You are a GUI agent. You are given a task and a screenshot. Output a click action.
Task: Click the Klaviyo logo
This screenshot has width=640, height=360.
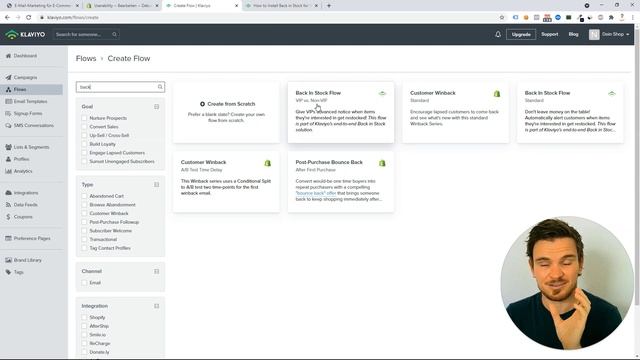tap(25, 35)
